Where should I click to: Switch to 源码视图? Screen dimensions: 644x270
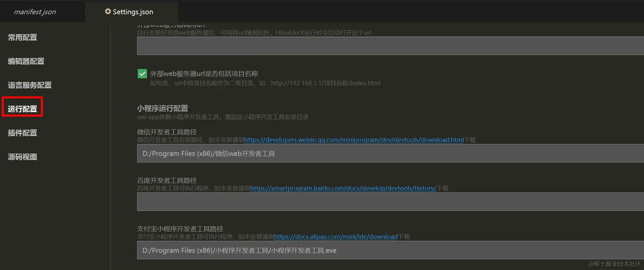point(23,157)
